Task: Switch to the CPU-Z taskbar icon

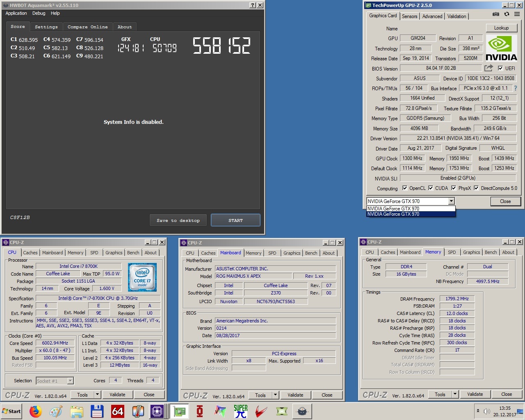Action: tap(157, 411)
